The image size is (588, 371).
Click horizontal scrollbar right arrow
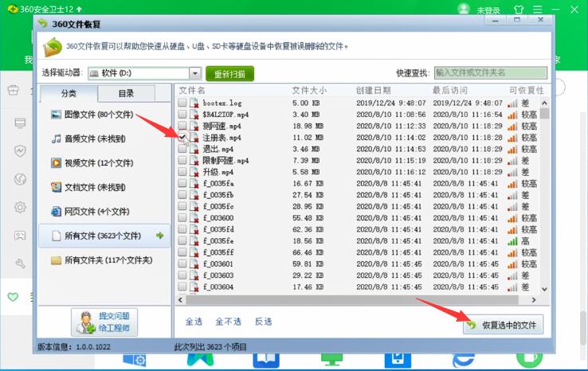point(534,300)
